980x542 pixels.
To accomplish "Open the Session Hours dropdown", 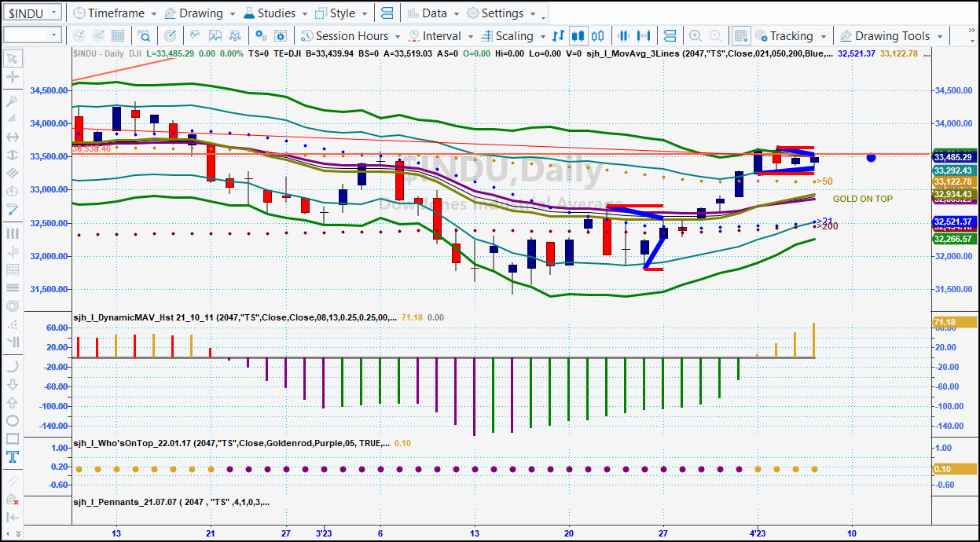I will pyautogui.click(x=351, y=36).
